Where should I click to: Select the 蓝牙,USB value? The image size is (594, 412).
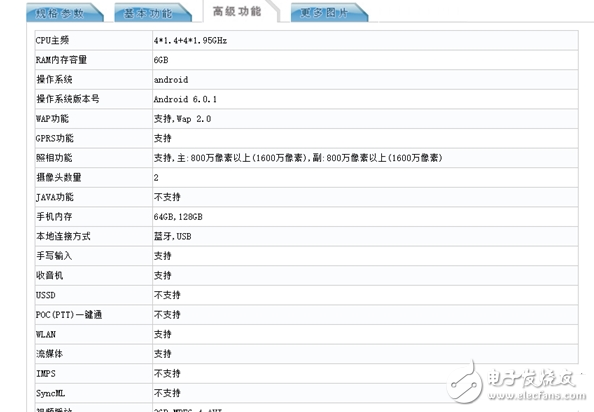click(x=172, y=237)
